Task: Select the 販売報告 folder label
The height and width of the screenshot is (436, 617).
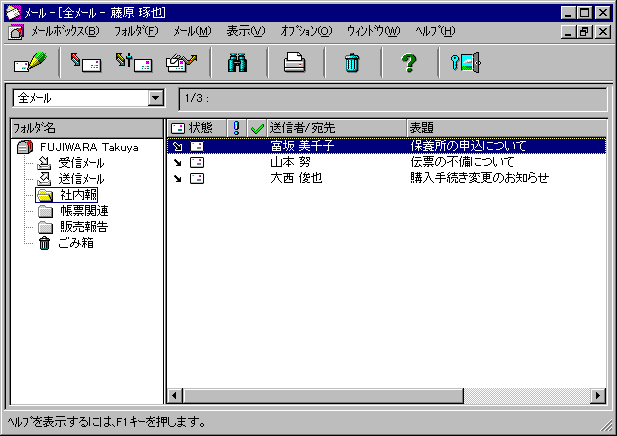Action: pyautogui.click(x=84, y=227)
